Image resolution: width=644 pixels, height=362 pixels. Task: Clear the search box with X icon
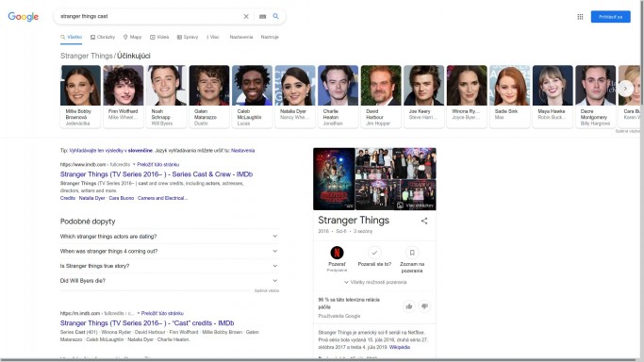click(x=246, y=16)
